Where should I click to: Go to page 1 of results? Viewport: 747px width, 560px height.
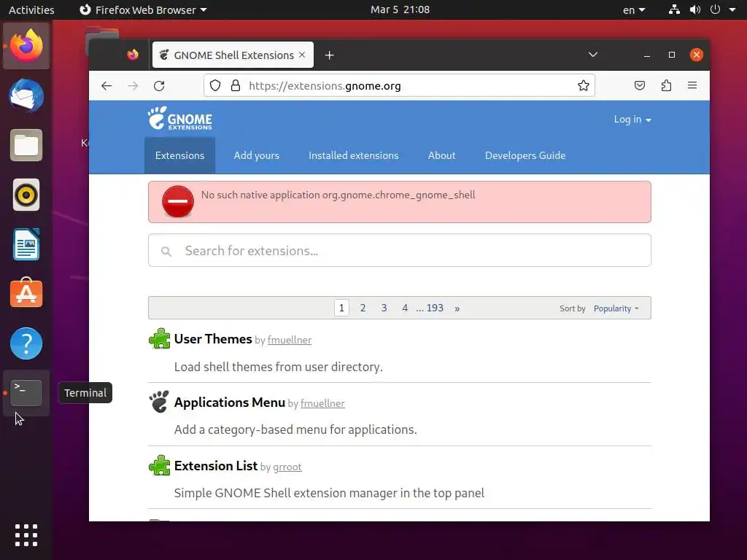pyautogui.click(x=341, y=308)
